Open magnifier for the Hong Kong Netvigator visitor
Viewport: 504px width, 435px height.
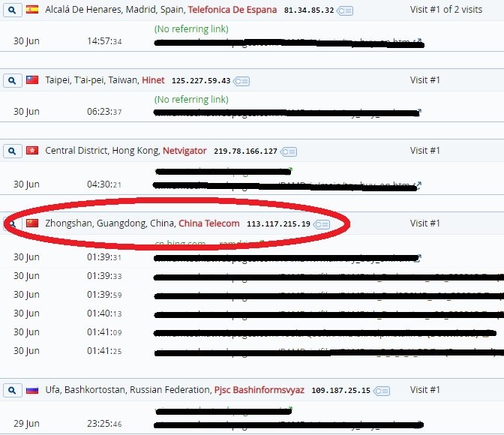pos(12,151)
